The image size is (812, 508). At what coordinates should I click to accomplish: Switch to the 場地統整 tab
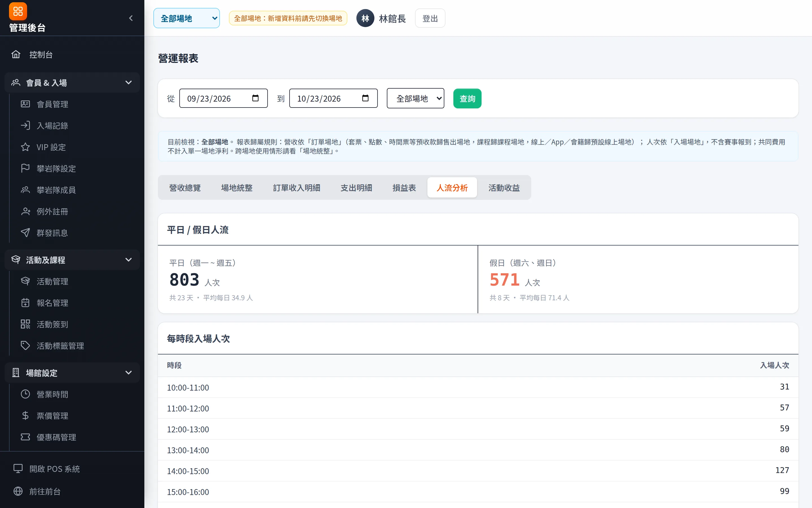click(x=237, y=188)
